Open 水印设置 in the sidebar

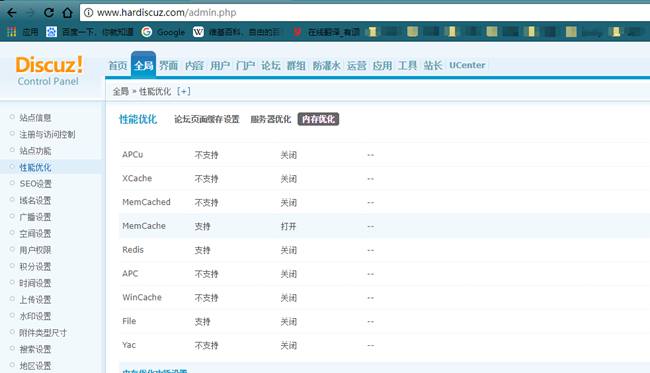(35, 317)
